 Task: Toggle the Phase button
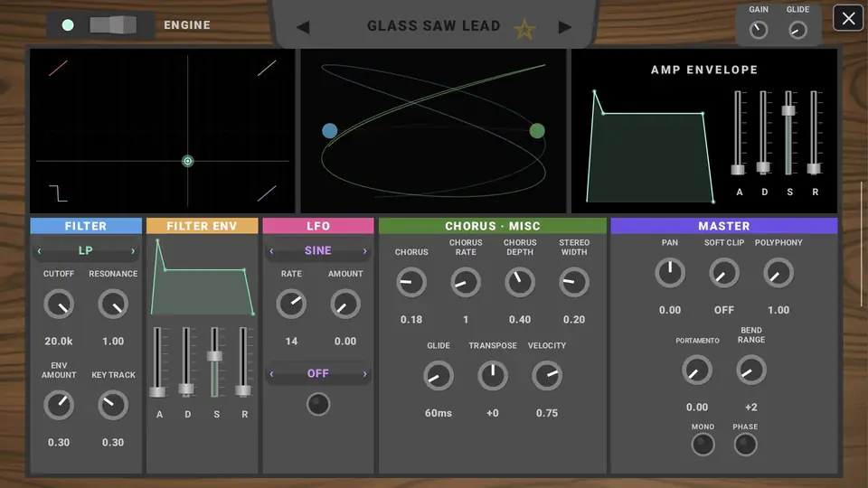(745, 445)
